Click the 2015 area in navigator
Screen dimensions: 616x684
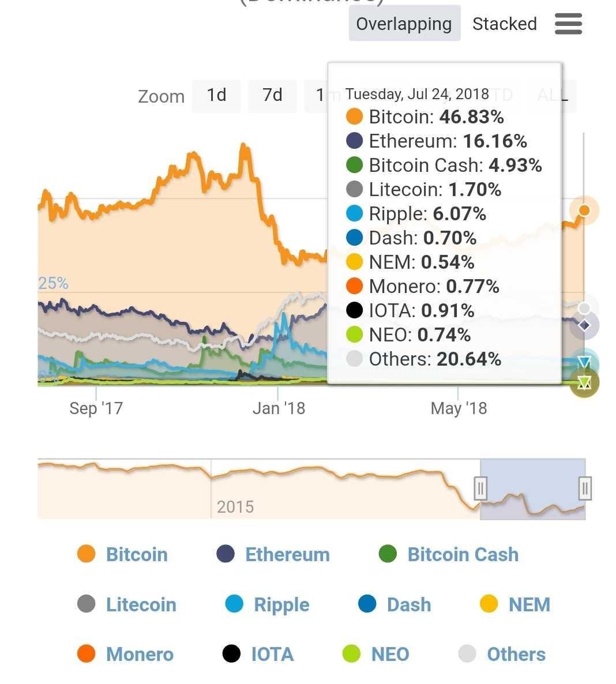(x=235, y=506)
